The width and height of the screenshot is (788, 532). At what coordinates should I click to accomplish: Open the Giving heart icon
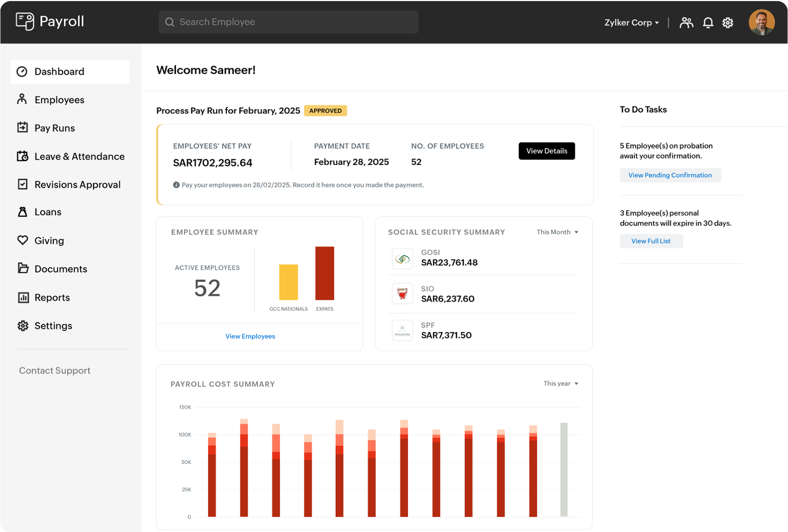pos(22,240)
